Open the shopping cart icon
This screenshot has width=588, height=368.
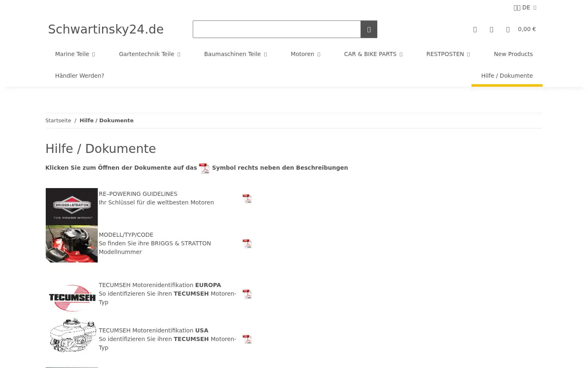pyautogui.click(x=508, y=29)
